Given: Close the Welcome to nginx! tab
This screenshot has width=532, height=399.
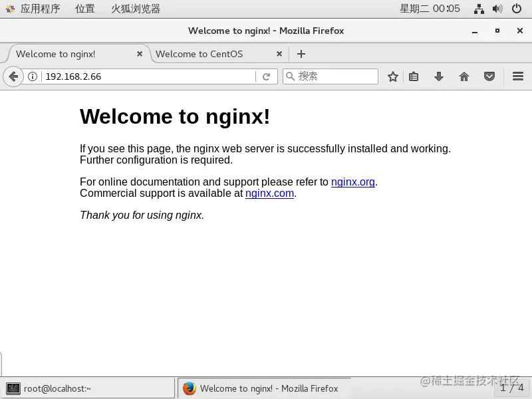Looking at the screenshot, I should click(x=140, y=54).
